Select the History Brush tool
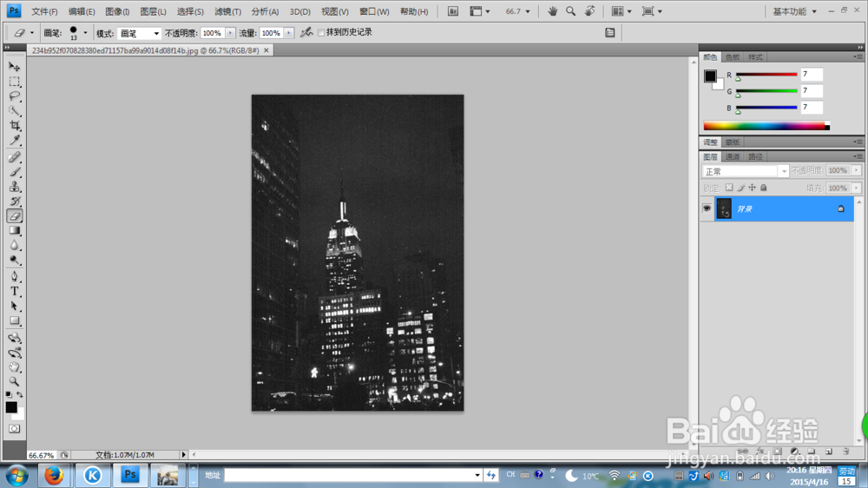The image size is (868, 488). click(x=15, y=201)
